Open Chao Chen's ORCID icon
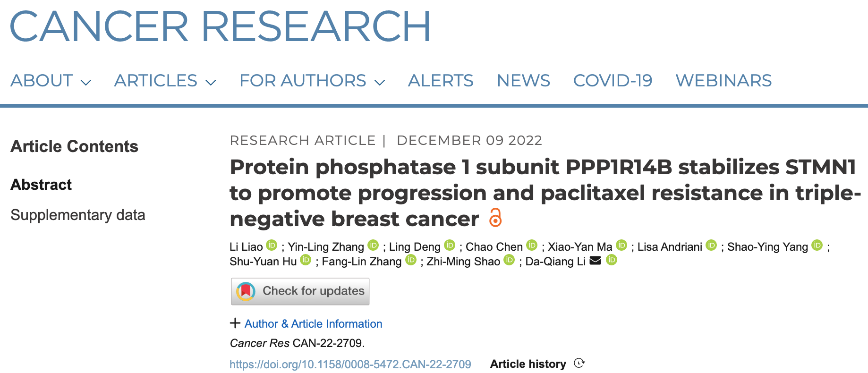 532,245
